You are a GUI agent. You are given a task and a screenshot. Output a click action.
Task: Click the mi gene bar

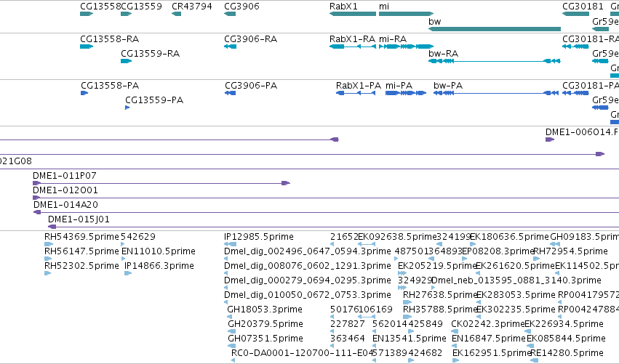(406, 14)
